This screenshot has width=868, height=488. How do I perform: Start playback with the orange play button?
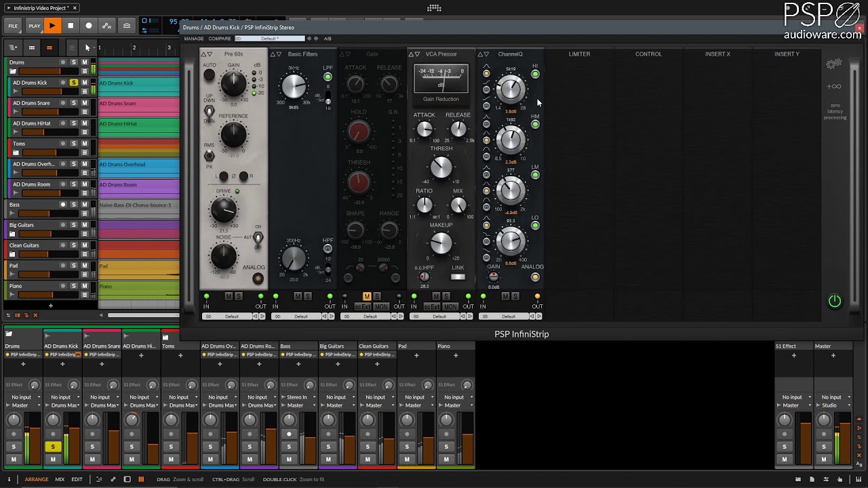tap(52, 26)
